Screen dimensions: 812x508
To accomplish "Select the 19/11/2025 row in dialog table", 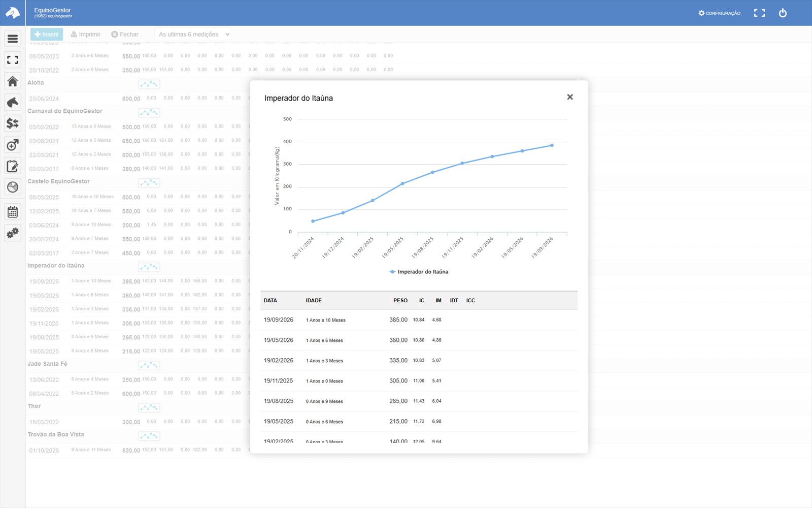I will tap(419, 381).
